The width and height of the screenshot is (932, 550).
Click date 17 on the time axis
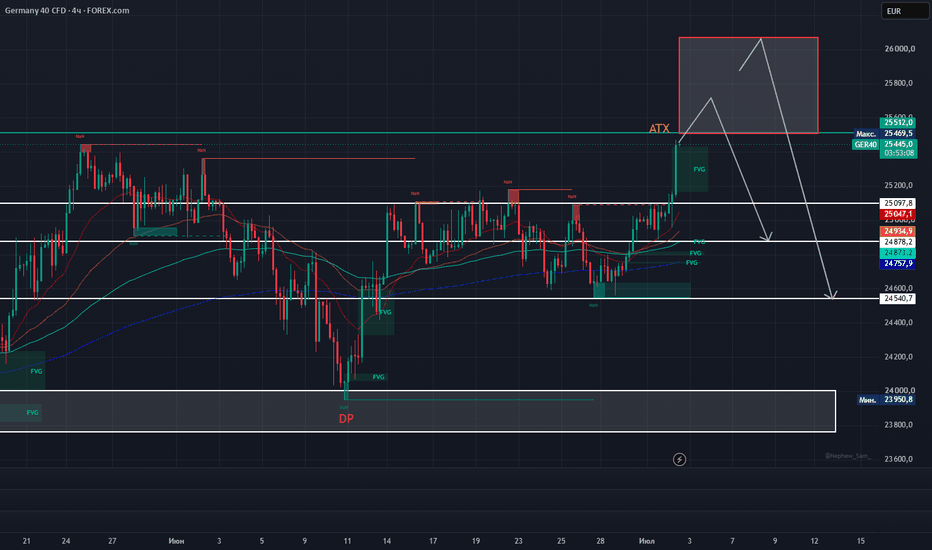433,541
